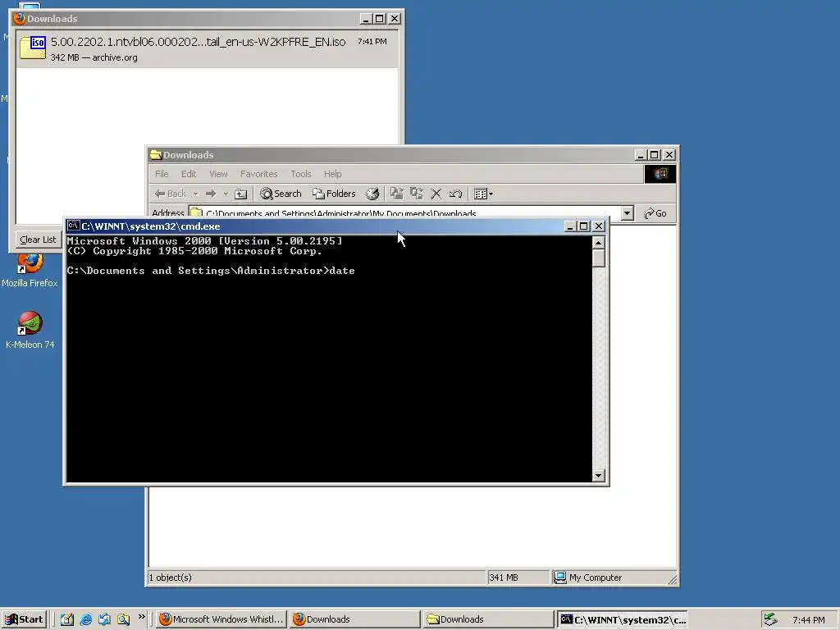Select the W2KPFRE_EN.iso download entry name
Viewport: 840px width, 630px height.
point(199,42)
